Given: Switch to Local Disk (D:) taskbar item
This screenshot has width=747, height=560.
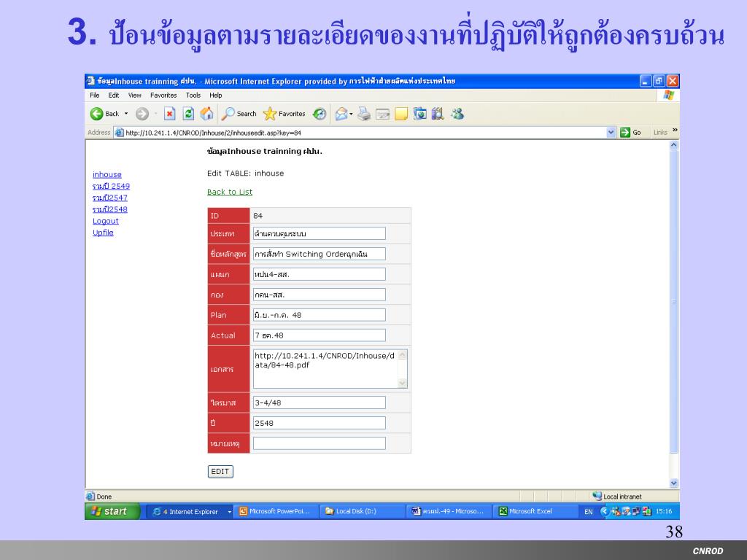Looking at the screenshot, I should 361,511.
